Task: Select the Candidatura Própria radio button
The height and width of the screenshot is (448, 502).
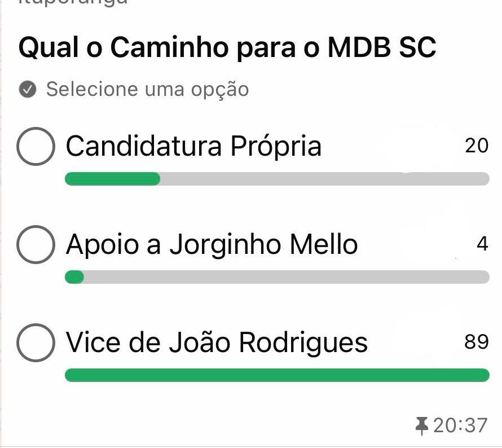Action: point(36,146)
